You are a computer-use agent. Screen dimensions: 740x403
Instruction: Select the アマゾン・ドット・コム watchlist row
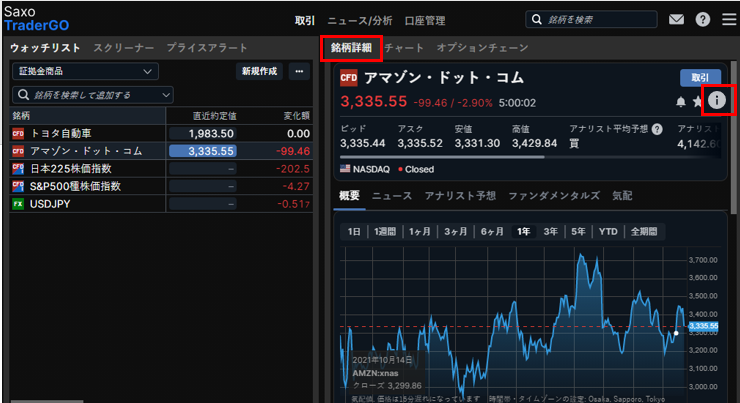click(x=161, y=151)
